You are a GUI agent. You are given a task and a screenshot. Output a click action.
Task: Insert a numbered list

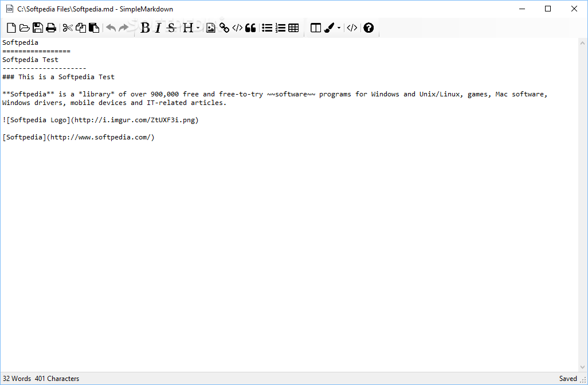[x=280, y=28]
